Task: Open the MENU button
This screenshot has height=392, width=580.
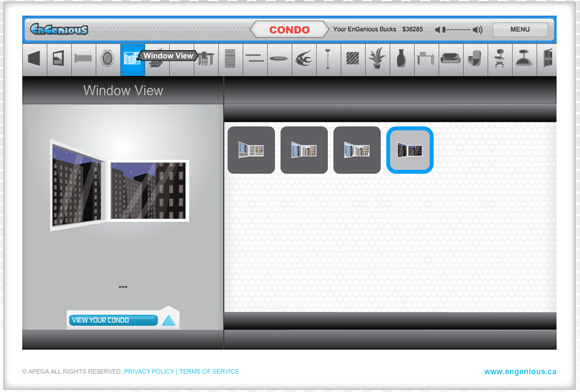Action: point(520,29)
